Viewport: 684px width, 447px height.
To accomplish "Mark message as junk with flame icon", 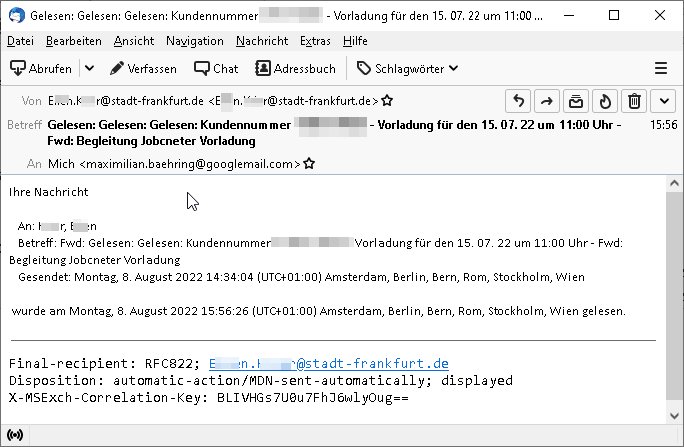I will 605,101.
